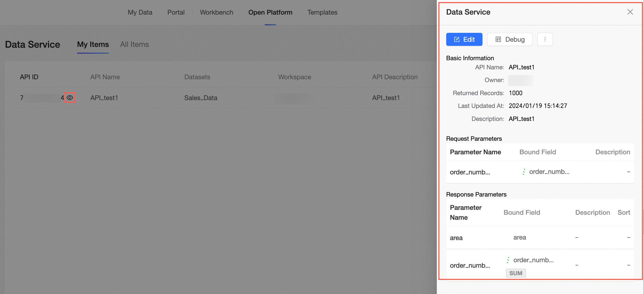Viewport: 644px width, 294px height.
Task: Click the green field-type icon in Request Parameters
Action: coord(524,172)
